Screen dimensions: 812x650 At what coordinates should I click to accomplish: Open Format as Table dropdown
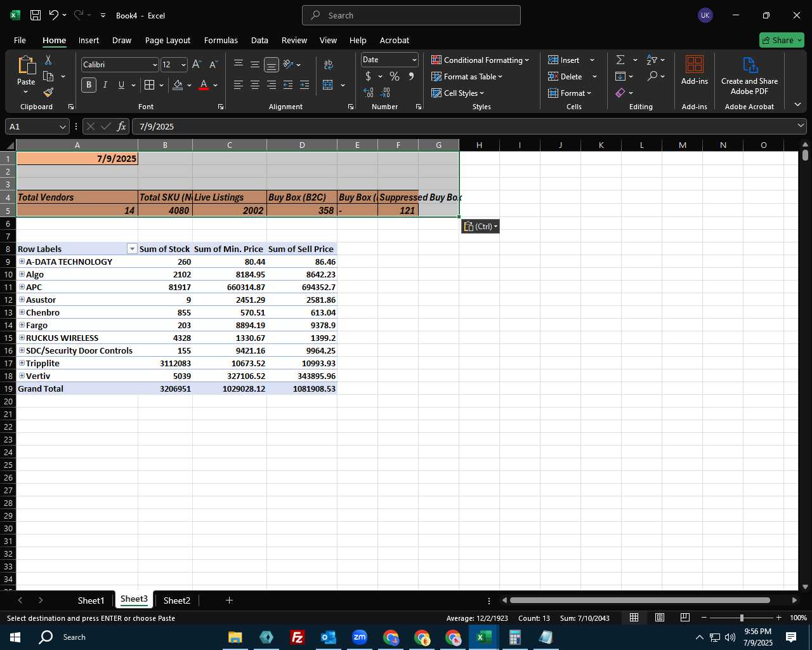(x=467, y=76)
